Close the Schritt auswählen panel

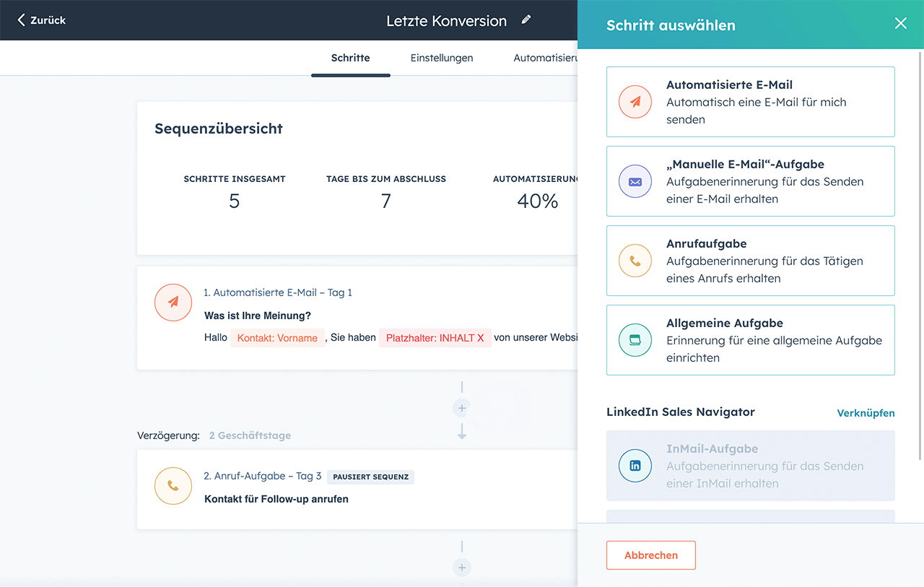[901, 23]
